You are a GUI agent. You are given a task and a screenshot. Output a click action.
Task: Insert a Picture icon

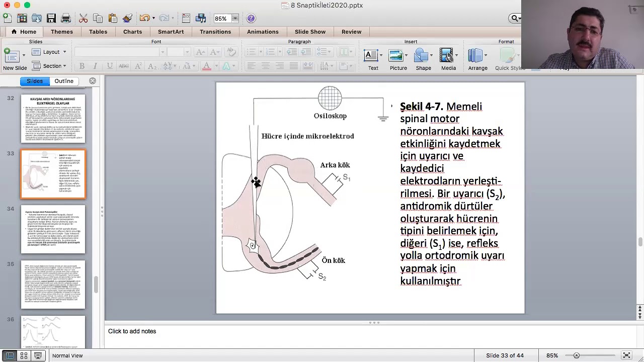pos(396,55)
